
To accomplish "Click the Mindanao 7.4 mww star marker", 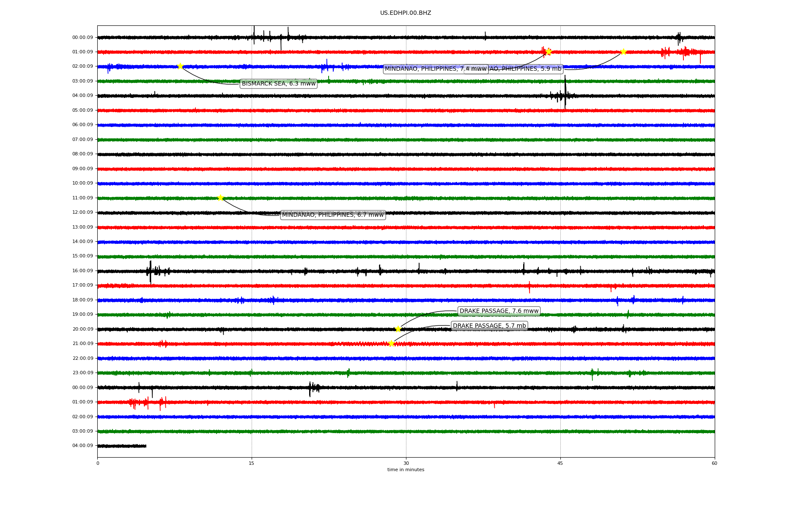I will coord(549,52).
